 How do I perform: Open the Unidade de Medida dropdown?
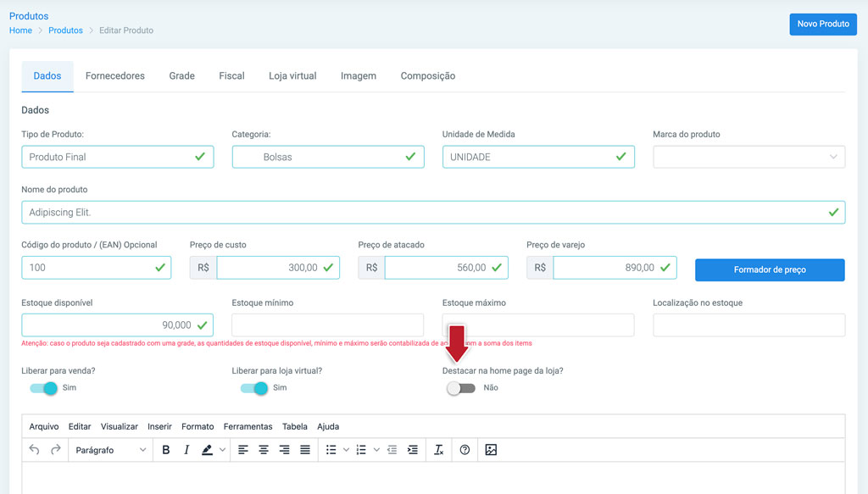[x=538, y=157]
